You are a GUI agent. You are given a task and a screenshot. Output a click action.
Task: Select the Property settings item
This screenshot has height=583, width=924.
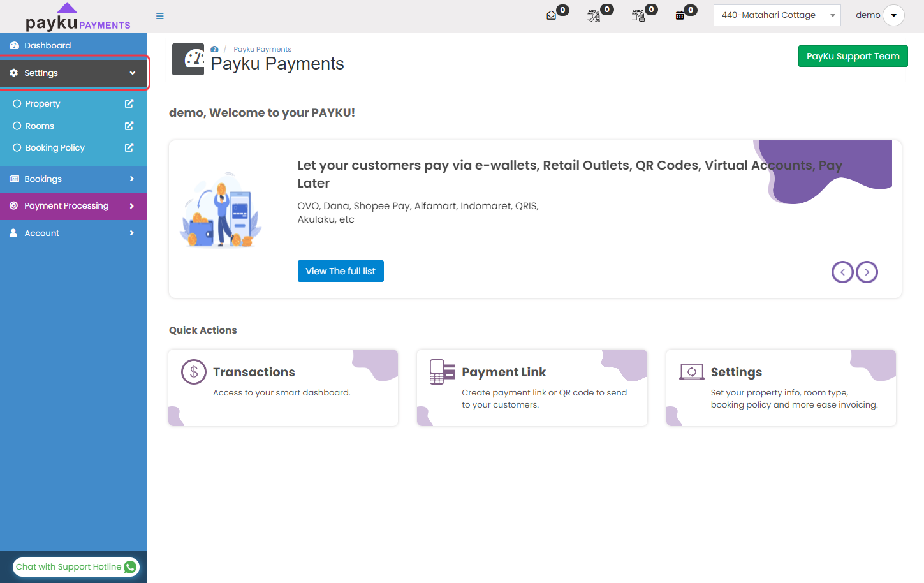coord(73,103)
